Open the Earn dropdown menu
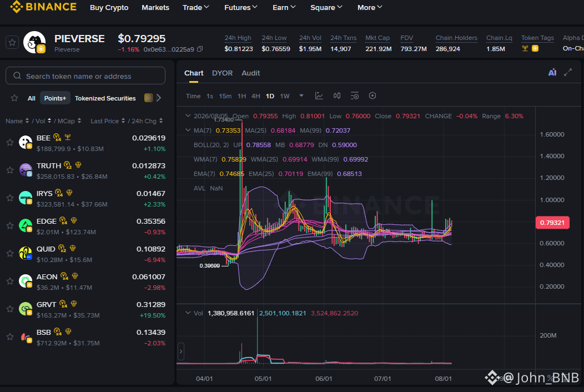 pos(284,7)
